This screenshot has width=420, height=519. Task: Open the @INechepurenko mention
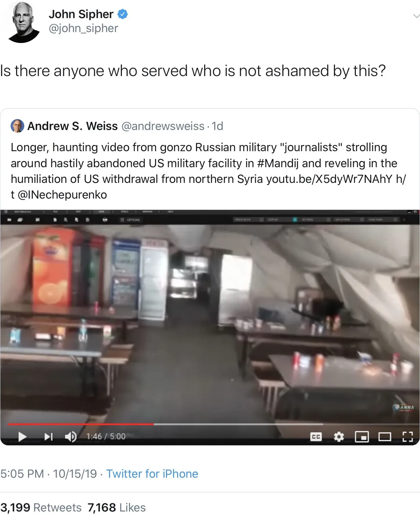62,195
